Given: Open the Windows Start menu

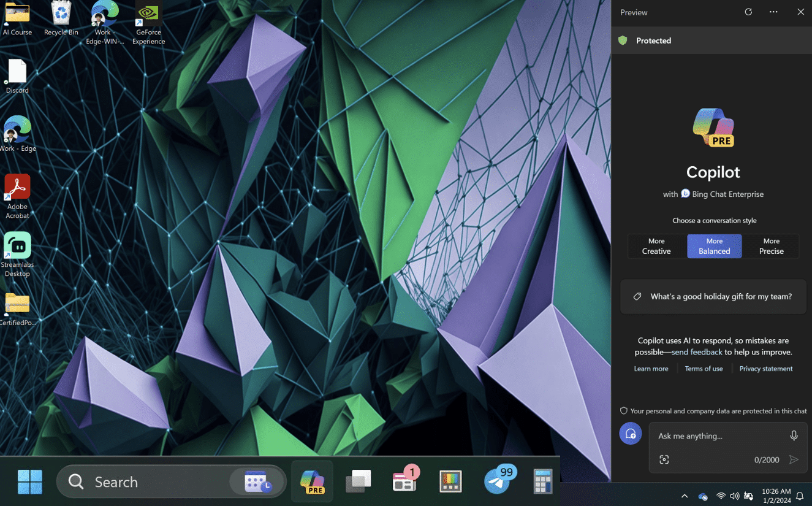Looking at the screenshot, I should [29, 482].
